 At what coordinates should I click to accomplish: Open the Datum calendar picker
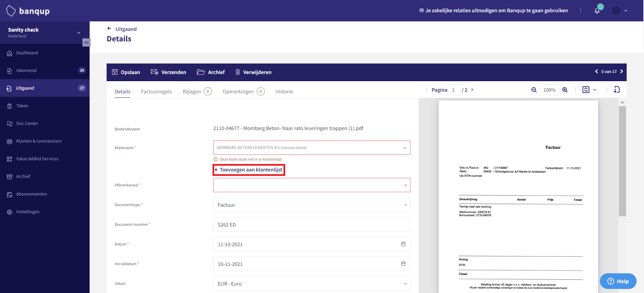point(403,244)
